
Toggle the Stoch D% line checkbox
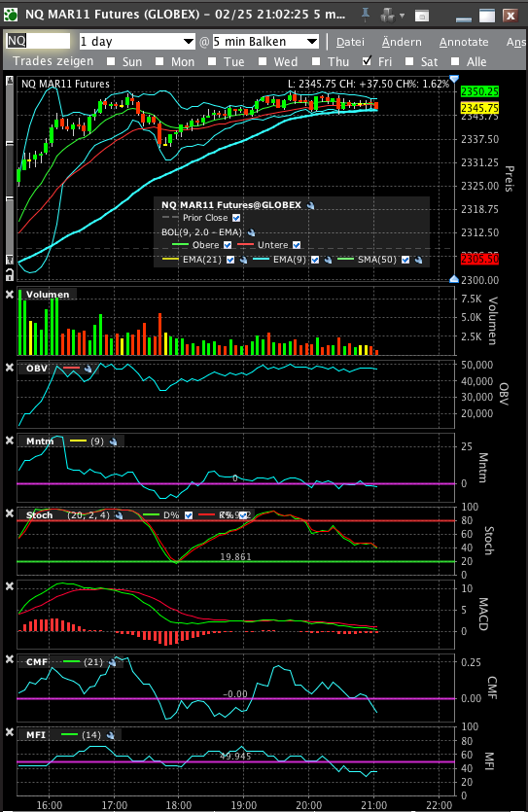(189, 515)
